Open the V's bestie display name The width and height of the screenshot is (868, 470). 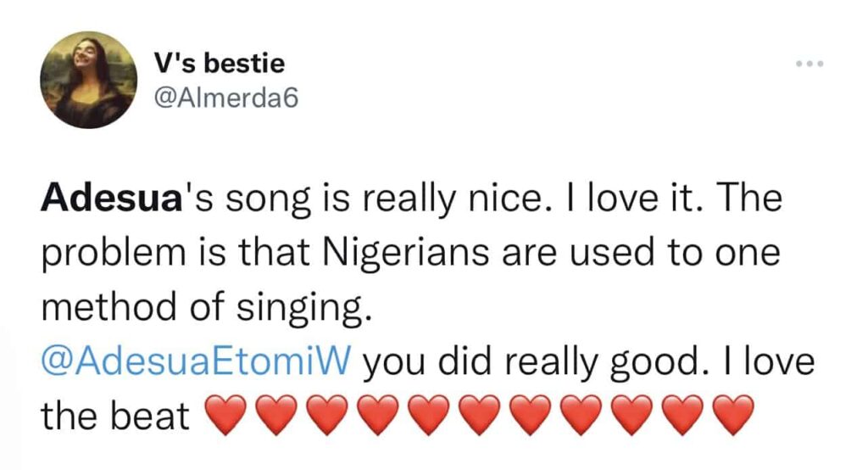pyautogui.click(x=220, y=63)
